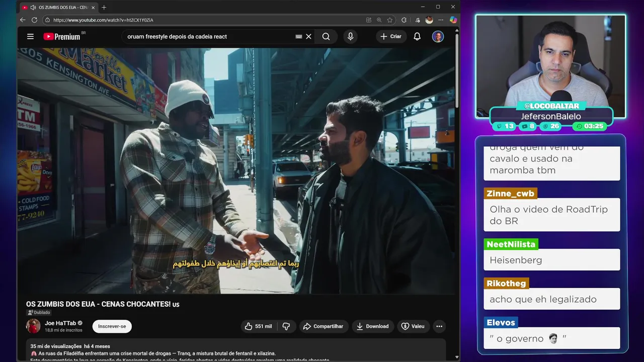644x362 pixels.
Task: Select the OS ZUMBIS DOS EUA tab
Action: click(58, 8)
